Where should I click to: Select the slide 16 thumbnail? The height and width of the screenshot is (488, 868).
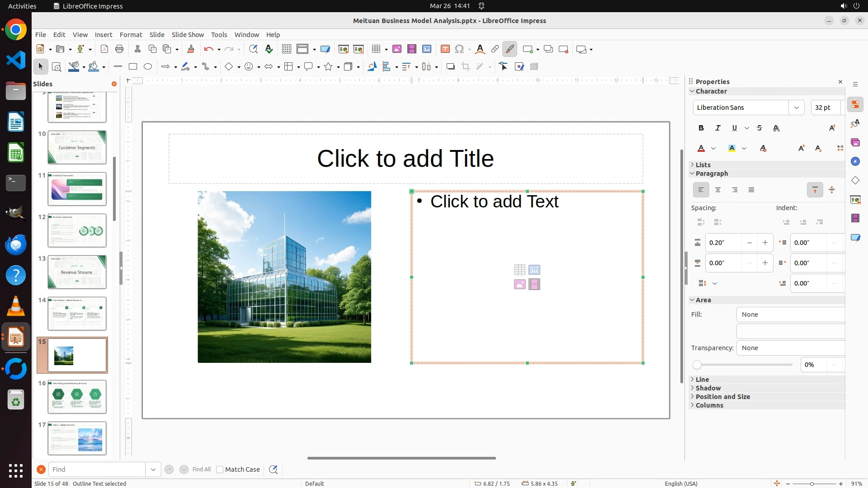[x=77, y=396]
